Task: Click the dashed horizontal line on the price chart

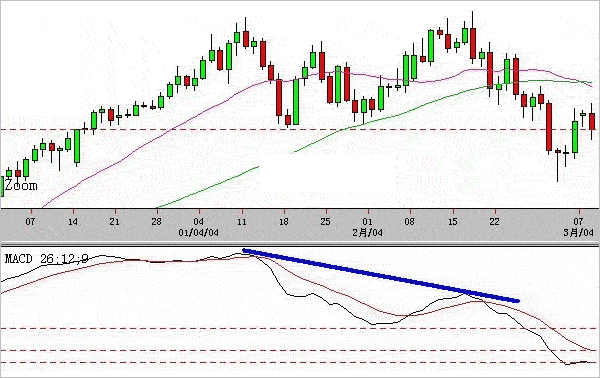Action: pyautogui.click(x=300, y=130)
